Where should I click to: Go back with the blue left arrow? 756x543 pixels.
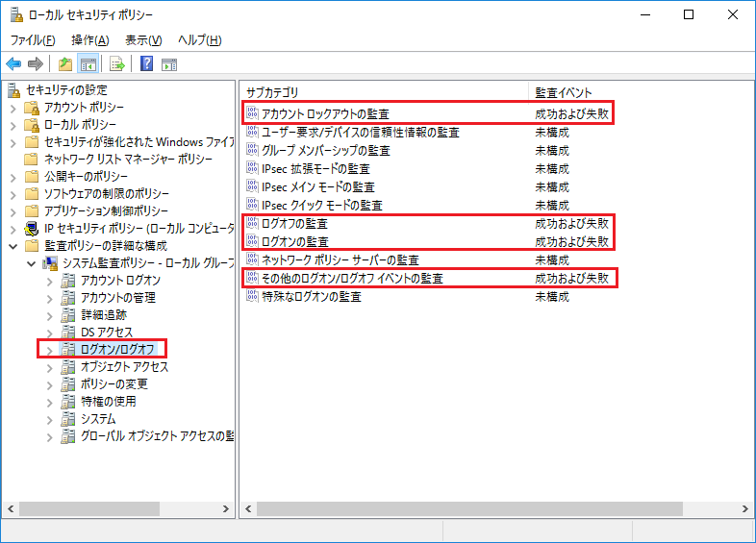13,64
